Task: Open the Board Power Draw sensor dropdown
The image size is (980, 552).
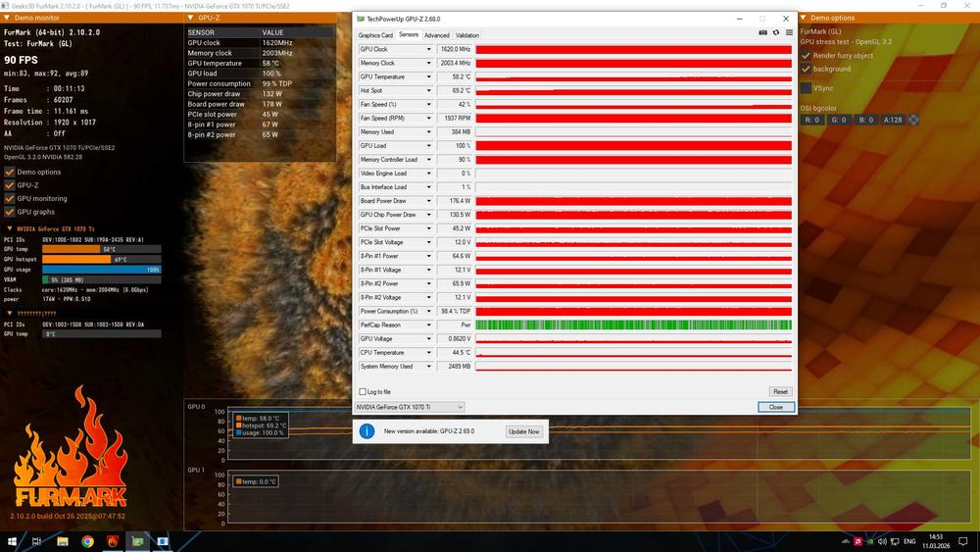Action: pyautogui.click(x=429, y=201)
